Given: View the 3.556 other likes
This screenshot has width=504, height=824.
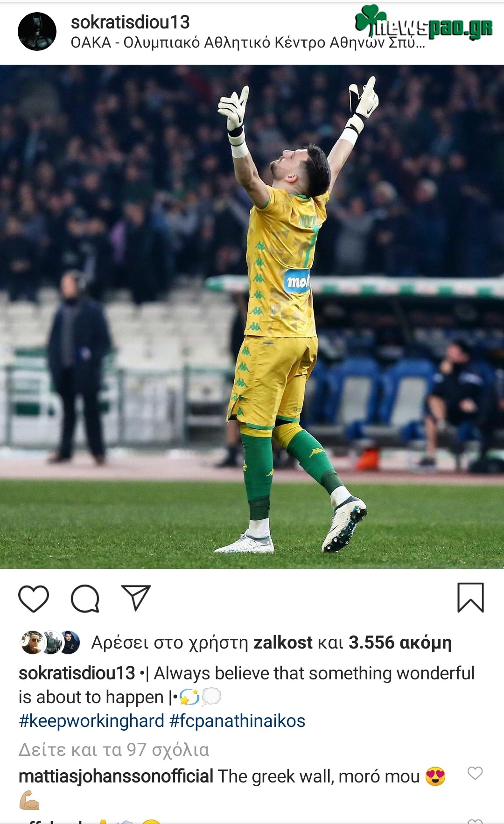Looking at the screenshot, I should click(400, 642).
